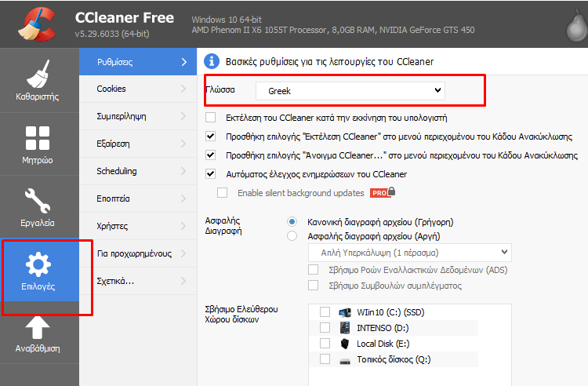Click the Αναβάθμιση label in sidebar
This screenshot has width=588, height=386.
pyautogui.click(x=38, y=348)
